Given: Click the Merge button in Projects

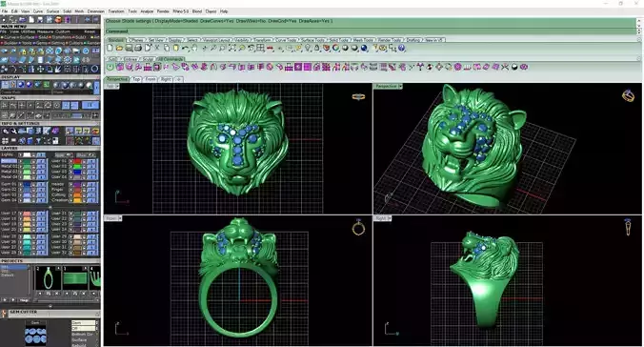Looking at the screenshot, I should [24, 300].
